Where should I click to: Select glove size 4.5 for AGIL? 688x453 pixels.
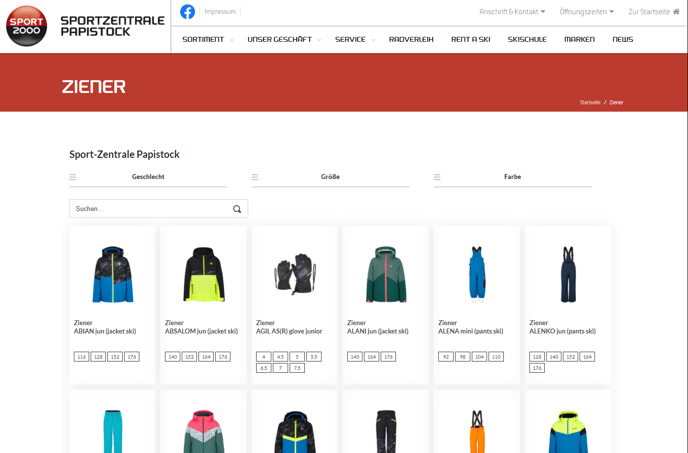pos(280,357)
